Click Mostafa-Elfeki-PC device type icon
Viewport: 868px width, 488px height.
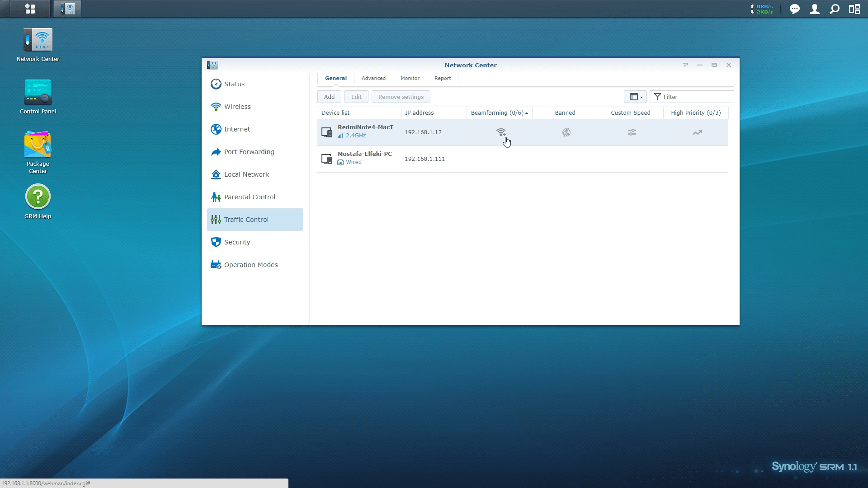point(326,159)
